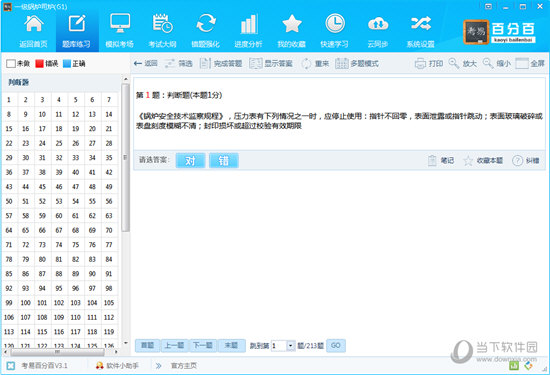Toggle the 多题模式 multi-question mode

[x=357, y=63]
